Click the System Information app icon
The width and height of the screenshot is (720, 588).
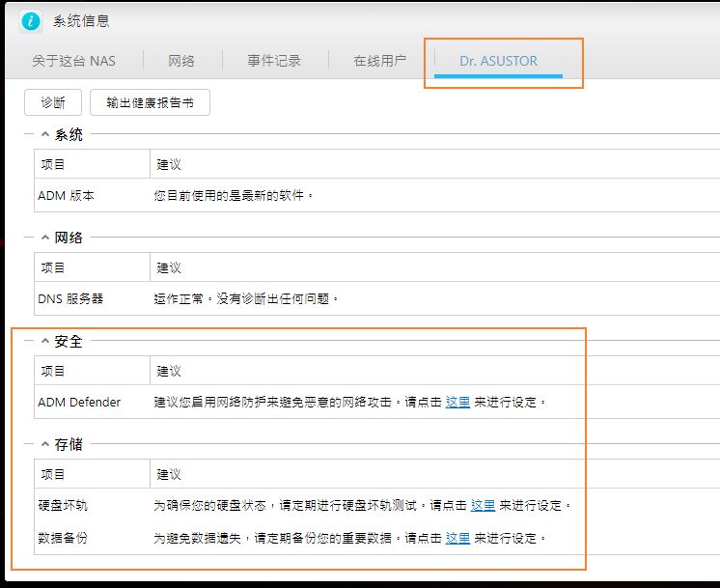31,21
